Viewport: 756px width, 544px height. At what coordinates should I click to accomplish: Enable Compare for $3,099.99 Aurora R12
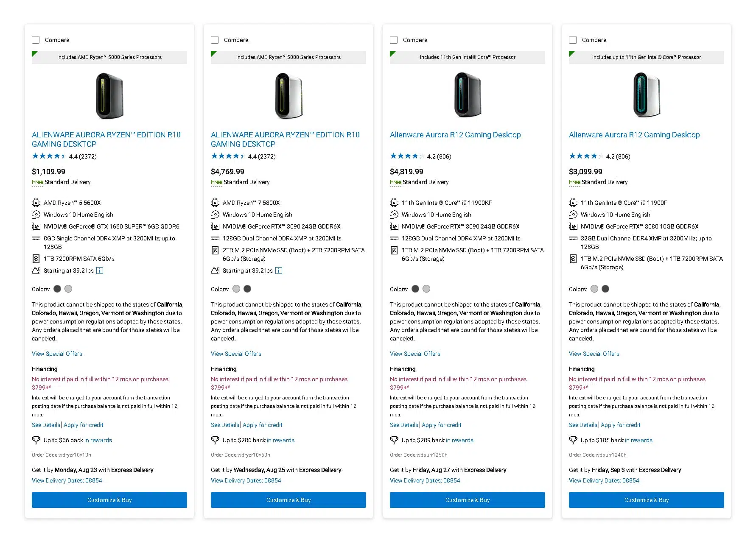573,40
